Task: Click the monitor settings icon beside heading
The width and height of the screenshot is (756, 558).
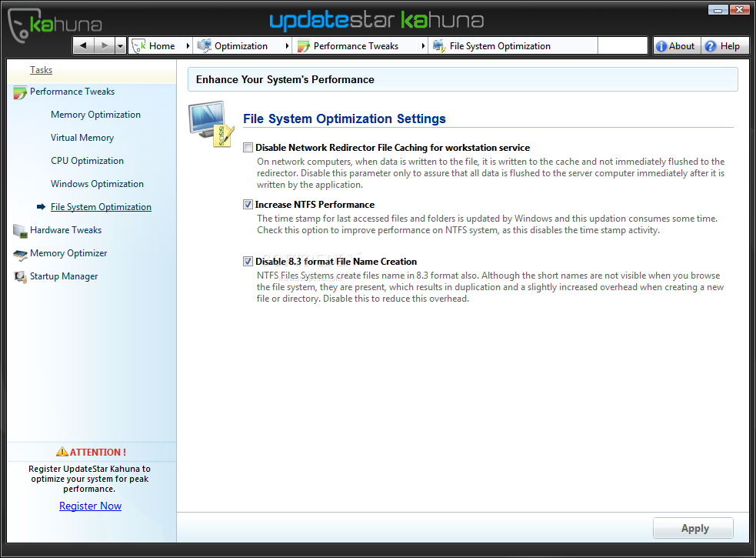Action: [x=211, y=124]
